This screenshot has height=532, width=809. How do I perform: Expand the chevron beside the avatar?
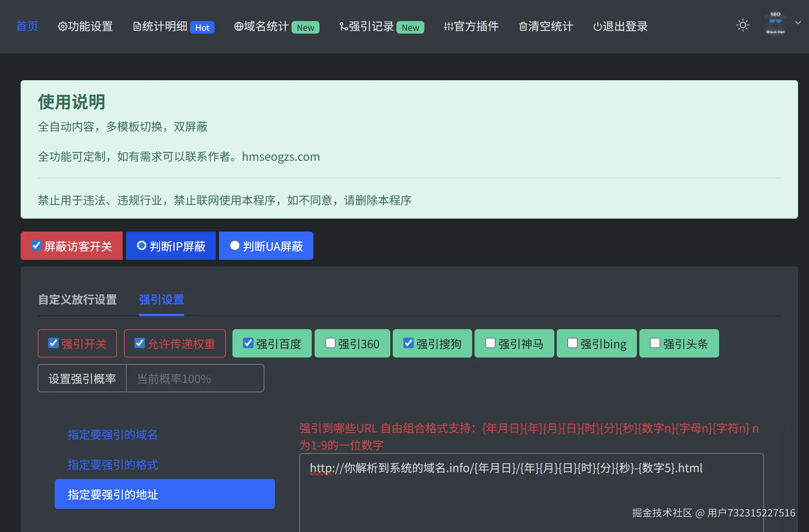pos(798,23)
